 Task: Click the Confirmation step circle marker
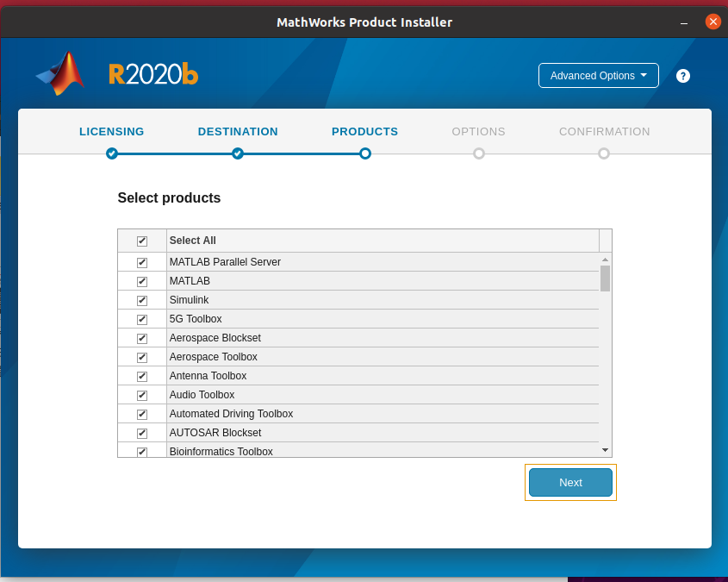[604, 153]
